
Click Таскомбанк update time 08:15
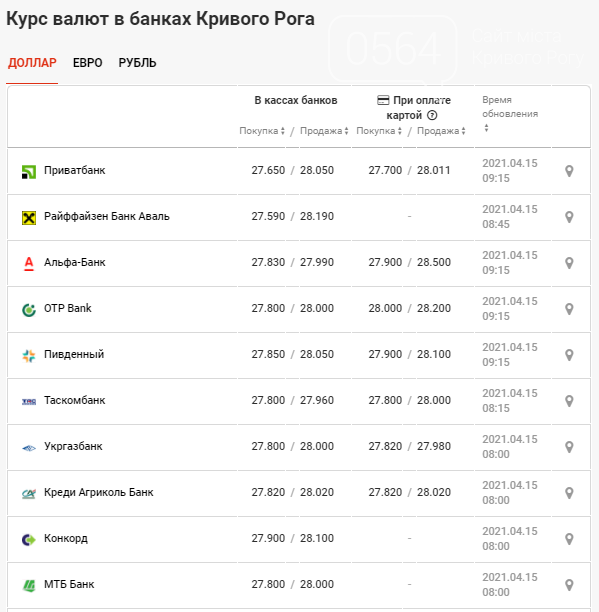pyautogui.click(x=496, y=409)
